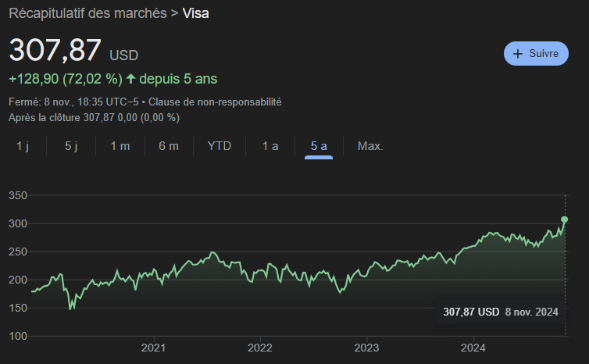The height and width of the screenshot is (364, 589).
Task: Show the YTD chart range
Action: point(220,146)
